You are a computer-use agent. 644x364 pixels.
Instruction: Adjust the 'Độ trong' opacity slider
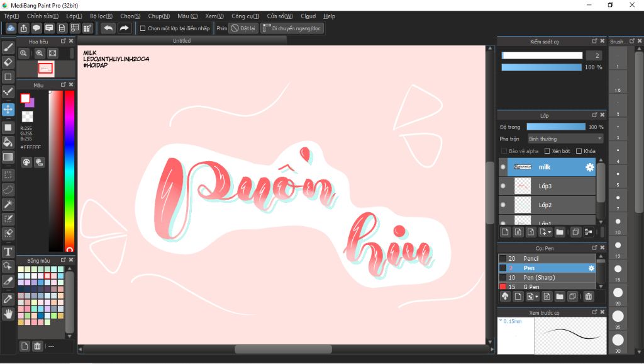point(556,127)
